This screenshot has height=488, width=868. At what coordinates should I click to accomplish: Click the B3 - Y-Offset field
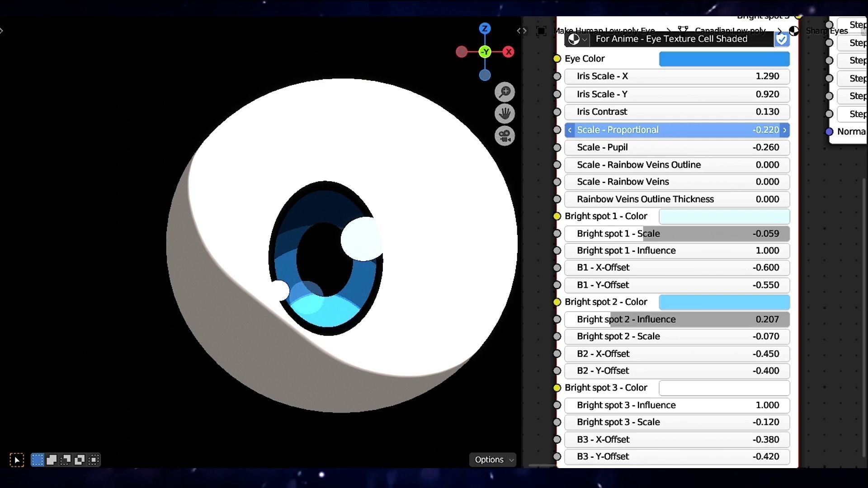click(x=677, y=457)
